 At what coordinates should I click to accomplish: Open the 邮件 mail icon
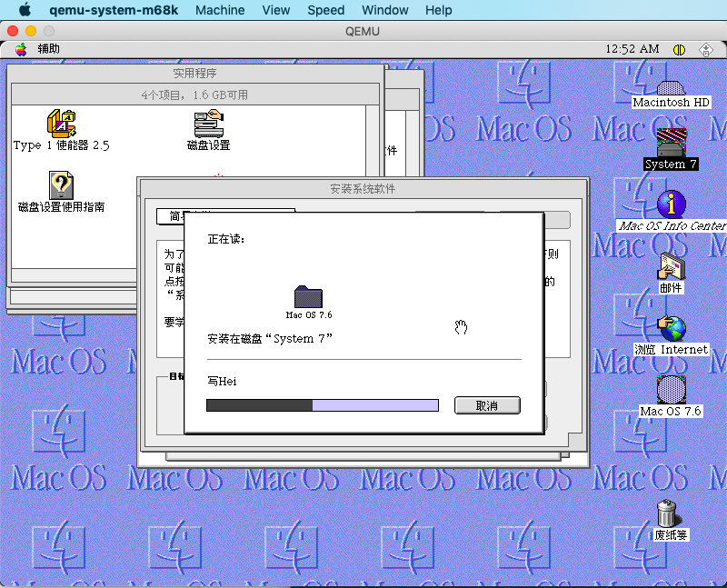click(x=671, y=266)
